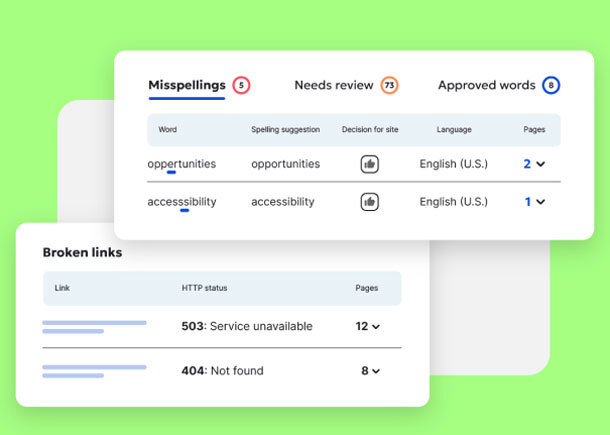610x435 pixels.
Task: Sort by the HTTP status column header
Action: pos(204,288)
